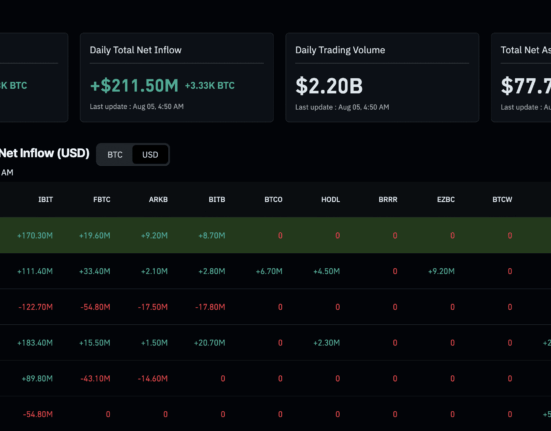Select the ARKB column header

pyautogui.click(x=158, y=200)
